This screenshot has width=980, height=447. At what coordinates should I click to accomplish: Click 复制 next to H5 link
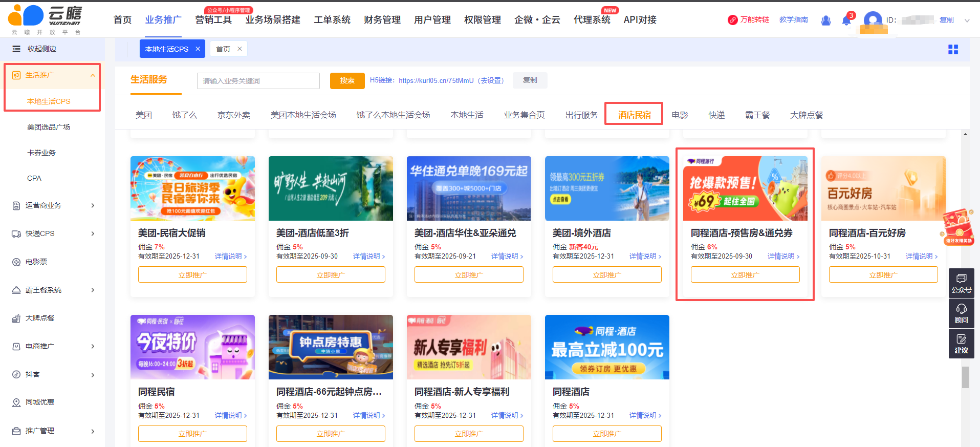coord(530,80)
